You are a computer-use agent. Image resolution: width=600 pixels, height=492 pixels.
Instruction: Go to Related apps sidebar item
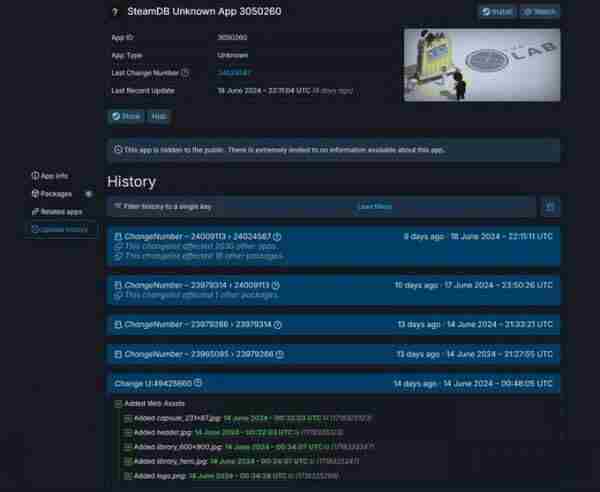tap(56, 211)
